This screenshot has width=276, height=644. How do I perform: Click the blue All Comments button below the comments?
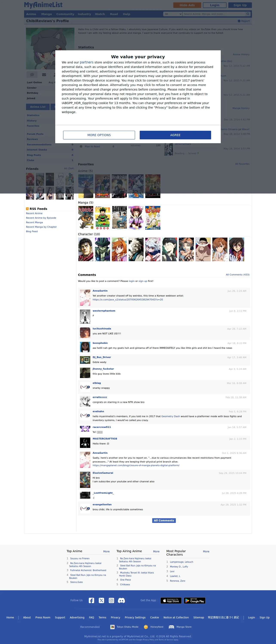(x=164, y=520)
